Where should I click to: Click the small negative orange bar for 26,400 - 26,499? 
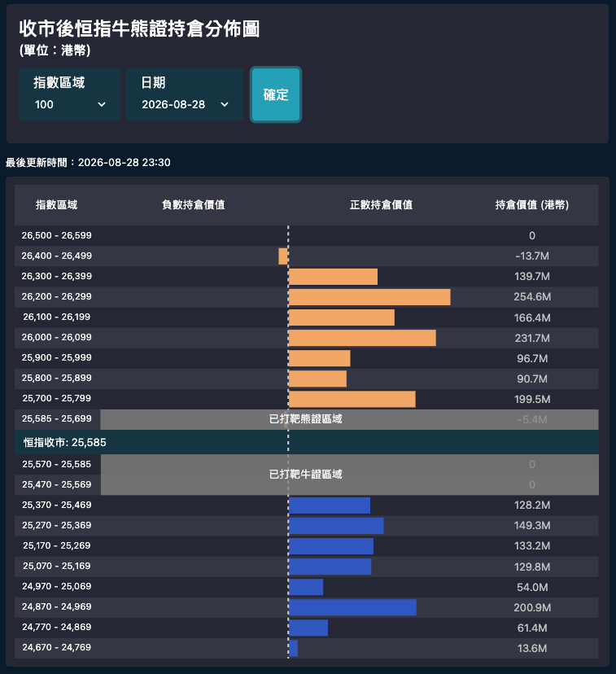[x=283, y=256]
